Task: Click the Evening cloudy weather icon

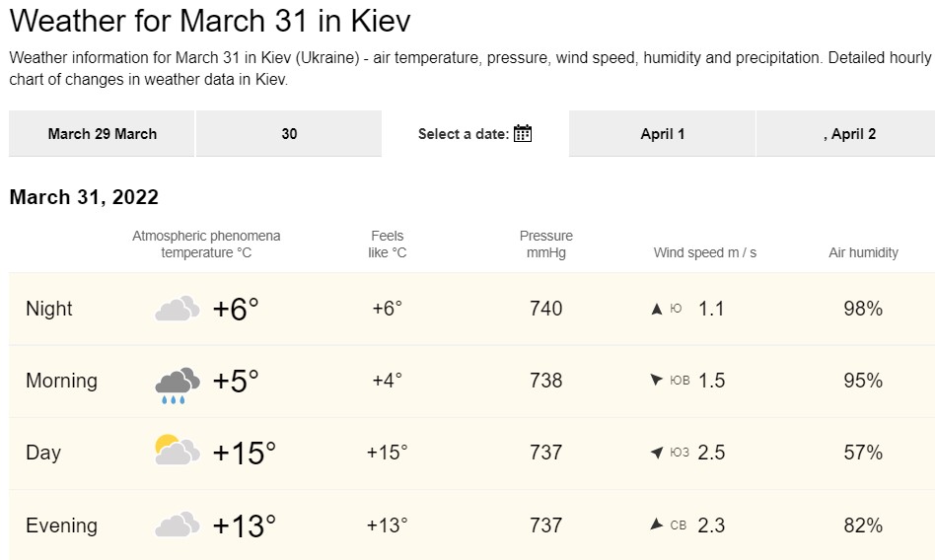Action: 178,525
